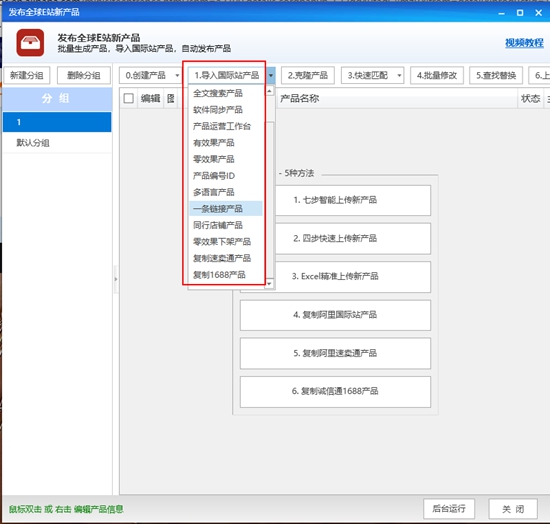Click the 关闭 button at bottom

pyautogui.click(x=513, y=509)
